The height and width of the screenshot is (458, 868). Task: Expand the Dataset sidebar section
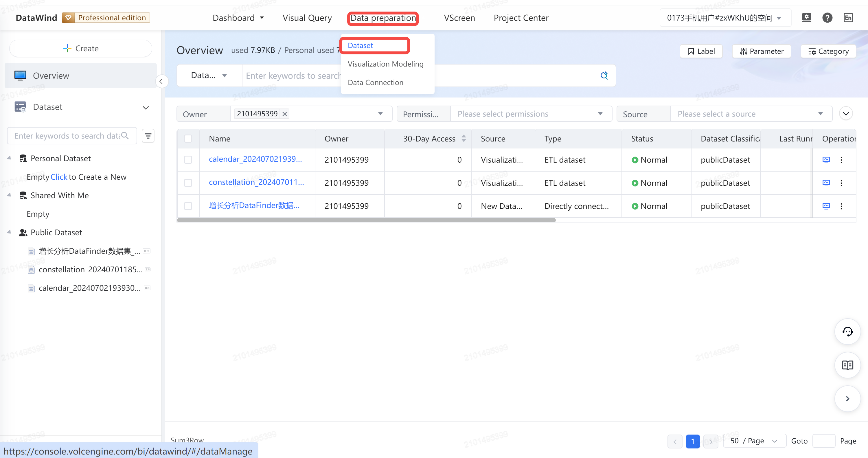(x=146, y=108)
